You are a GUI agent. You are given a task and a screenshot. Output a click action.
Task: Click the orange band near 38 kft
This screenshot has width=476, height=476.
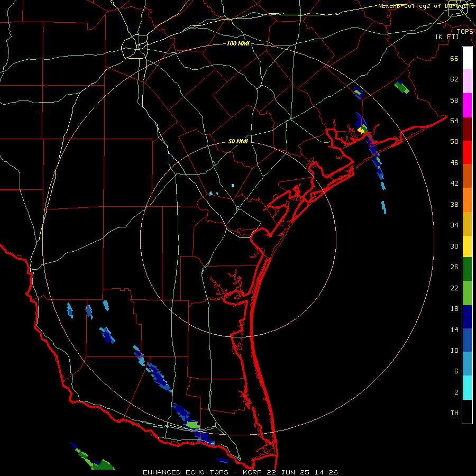(467, 200)
